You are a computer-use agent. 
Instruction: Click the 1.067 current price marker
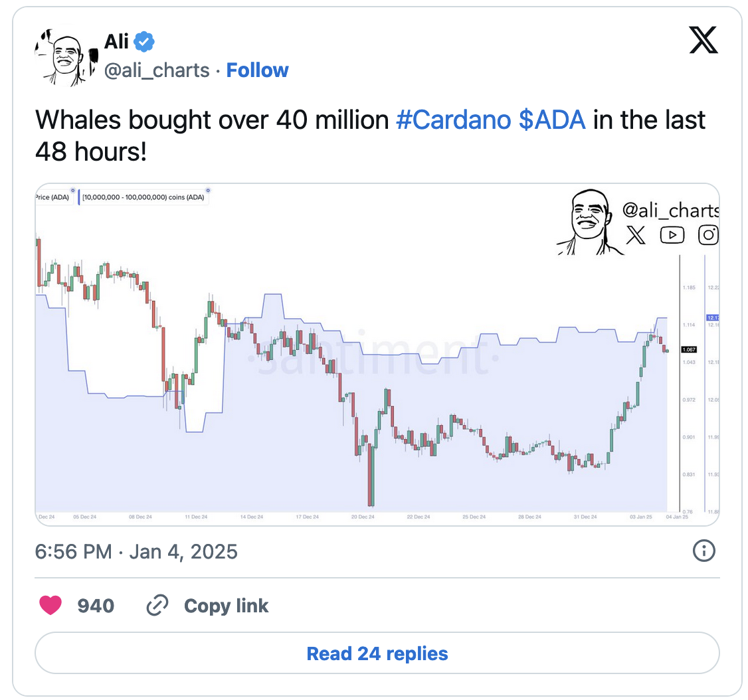click(688, 349)
